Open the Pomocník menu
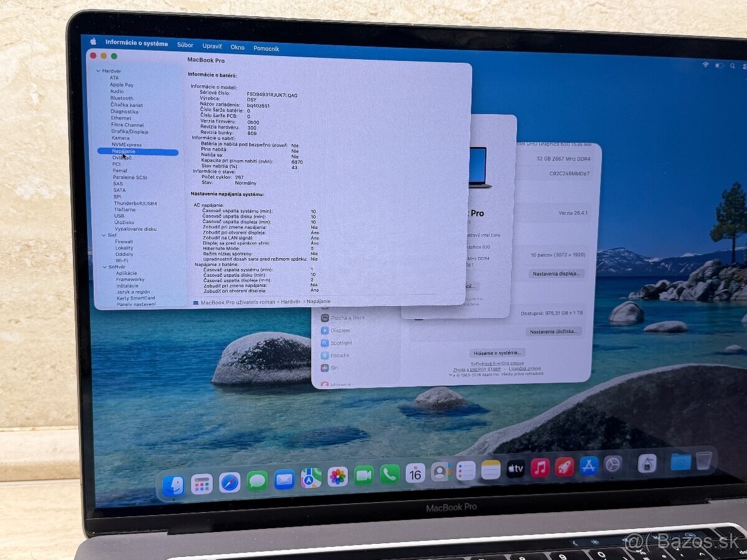The height and width of the screenshot is (560, 747). (x=266, y=49)
